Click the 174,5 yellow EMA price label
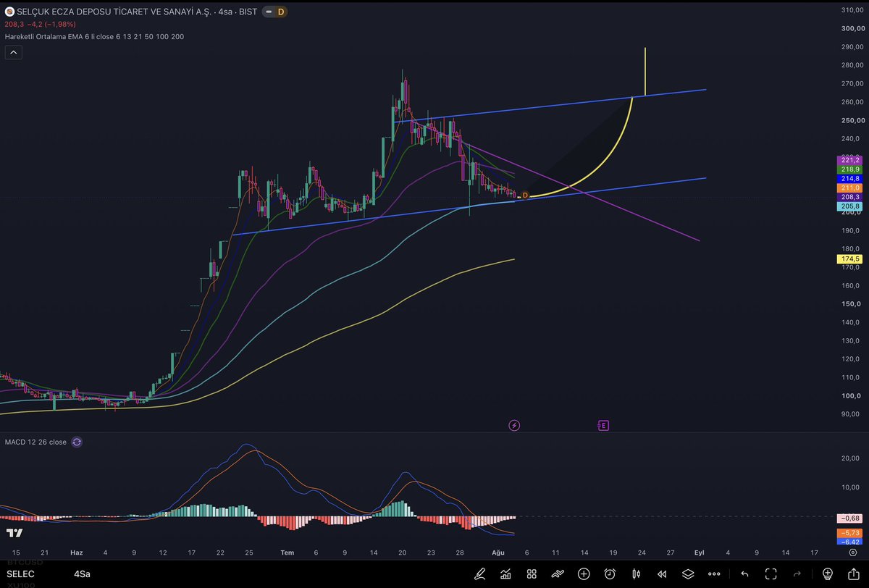Image resolution: width=869 pixels, height=588 pixels. (x=849, y=259)
